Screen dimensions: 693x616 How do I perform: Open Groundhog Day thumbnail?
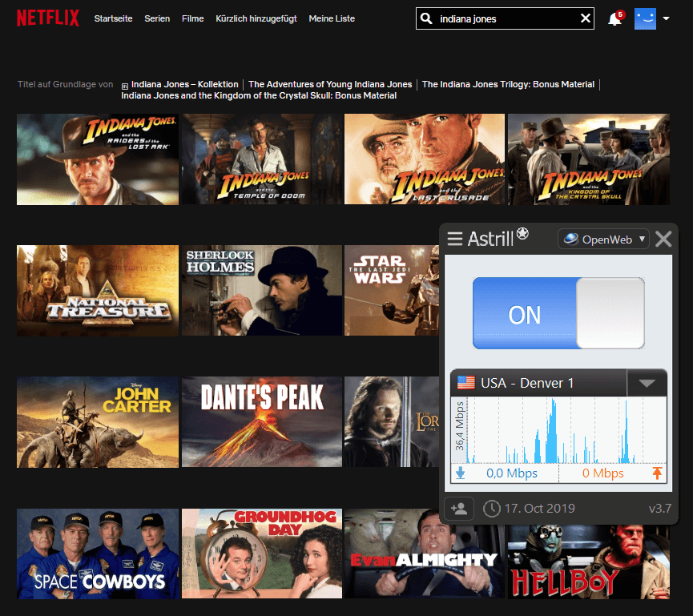point(262,554)
